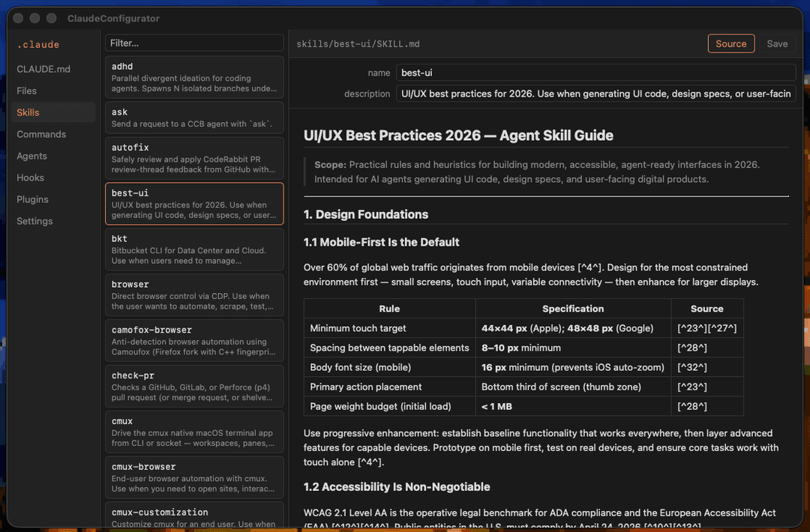Viewport: 810px width, 532px height.
Task: Open the camofox-browser skill
Action: click(x=194, y=341)
